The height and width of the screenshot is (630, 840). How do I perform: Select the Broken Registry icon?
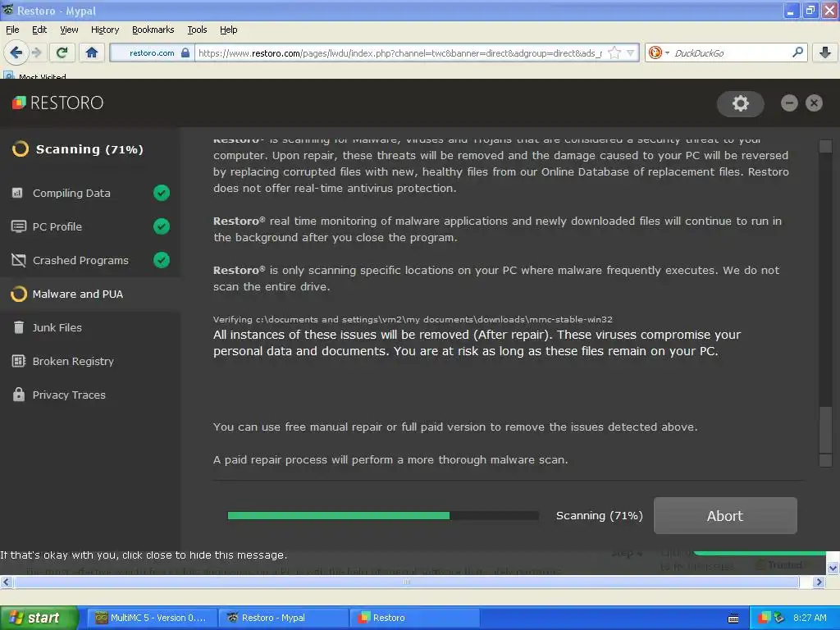(19, 361)
